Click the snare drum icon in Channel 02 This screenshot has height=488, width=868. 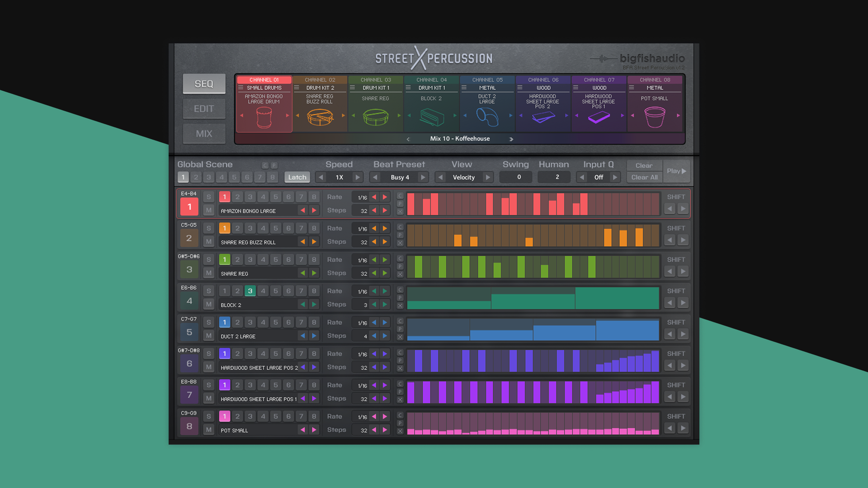tap(320, 117)
